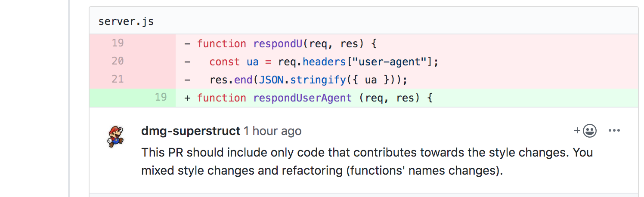Click the 'headers' property in line 20

click(x=324, y=62)
